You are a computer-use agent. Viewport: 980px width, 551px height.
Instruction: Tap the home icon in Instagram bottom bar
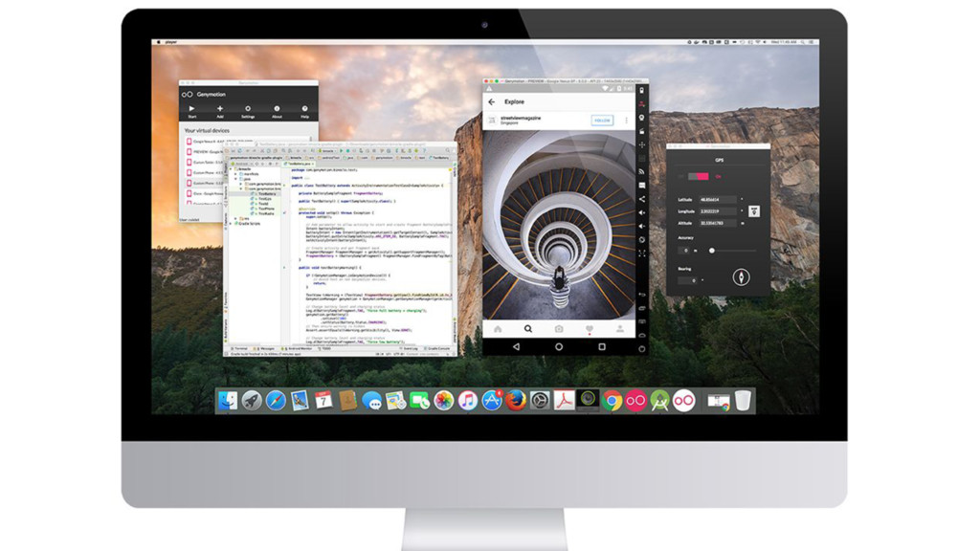coord(498,329)
